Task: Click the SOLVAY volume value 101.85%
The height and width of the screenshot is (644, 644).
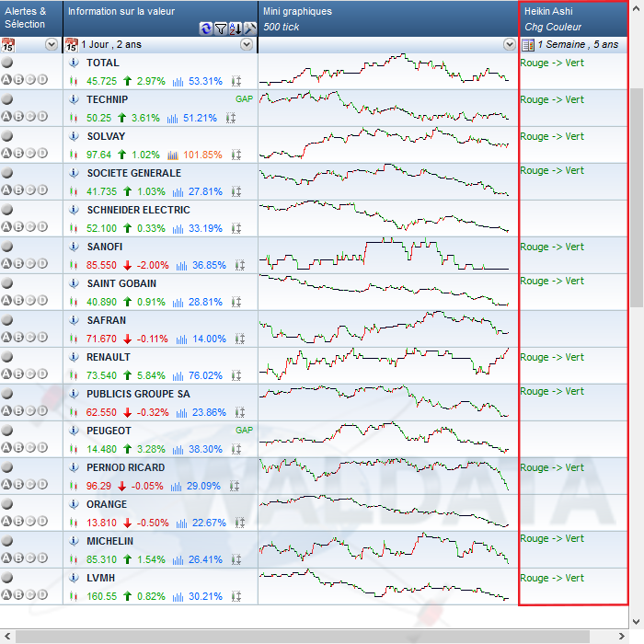Action: 202,155
